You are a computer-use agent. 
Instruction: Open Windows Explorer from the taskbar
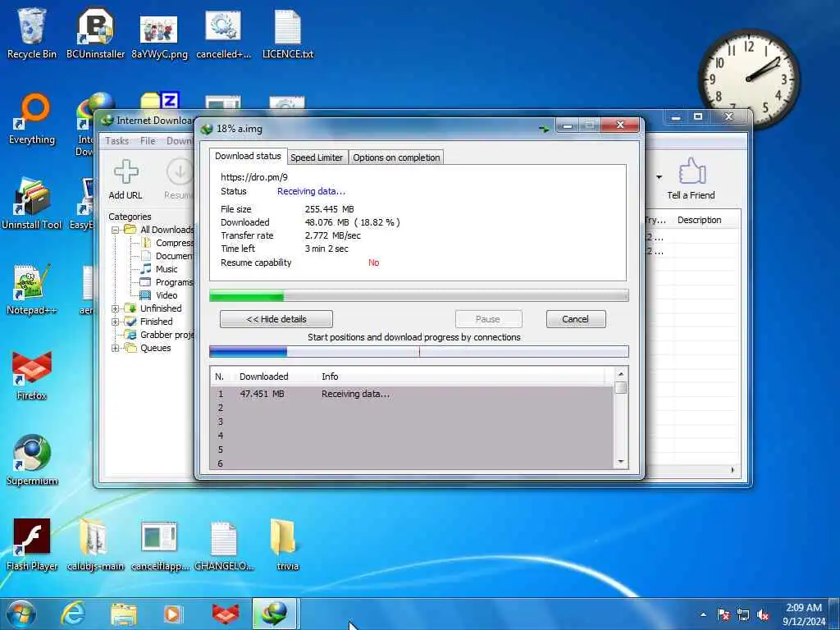(x=124, y=614)
